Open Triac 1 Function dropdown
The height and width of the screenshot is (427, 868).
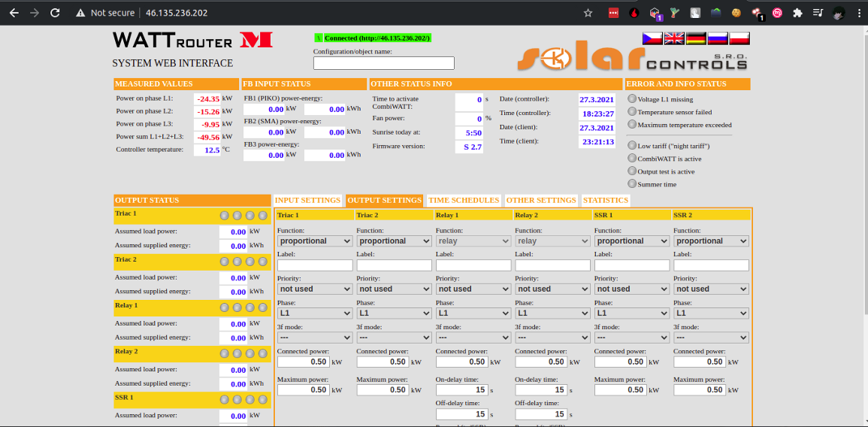315,241
